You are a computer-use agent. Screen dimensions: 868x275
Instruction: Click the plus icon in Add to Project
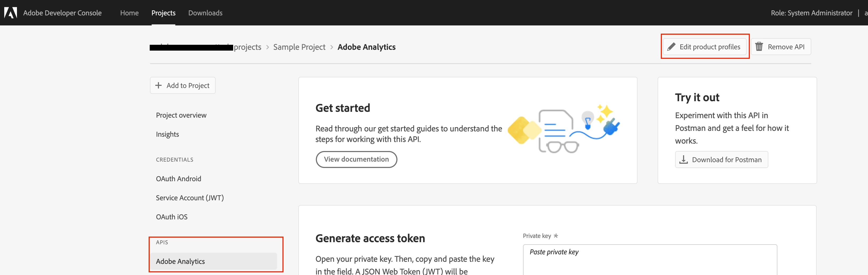(x=158, y=85)
